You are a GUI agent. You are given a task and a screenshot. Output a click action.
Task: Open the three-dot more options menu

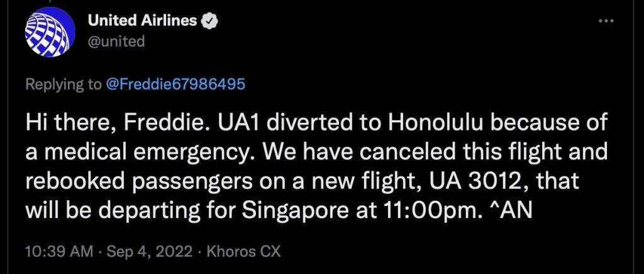[x=605, y=21]
